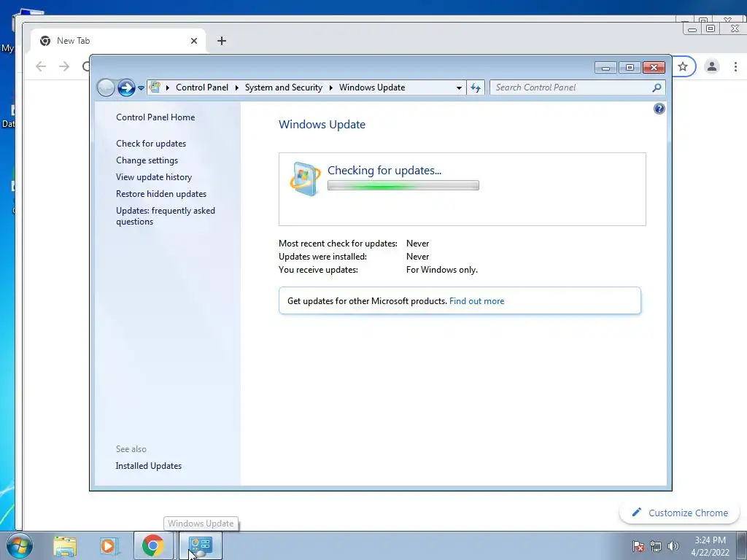Select Control Panel breadcrumb in address bar
747x560 pixels.
(202, 87)
